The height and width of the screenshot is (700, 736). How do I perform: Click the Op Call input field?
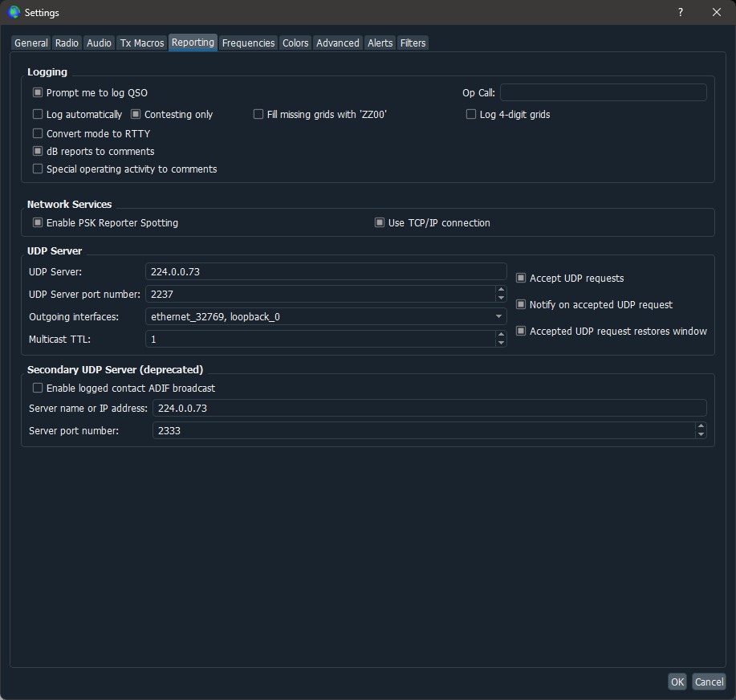coord(603,93)
